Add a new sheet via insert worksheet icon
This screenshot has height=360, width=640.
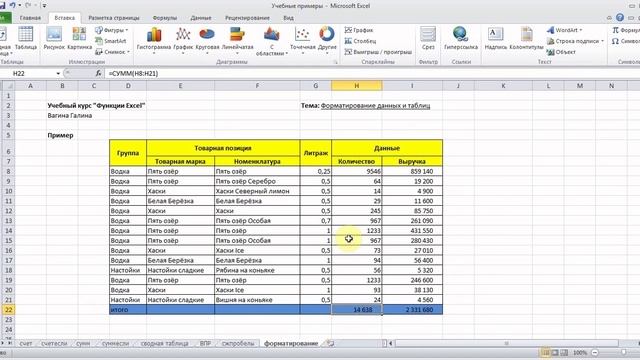pos(331,344)
